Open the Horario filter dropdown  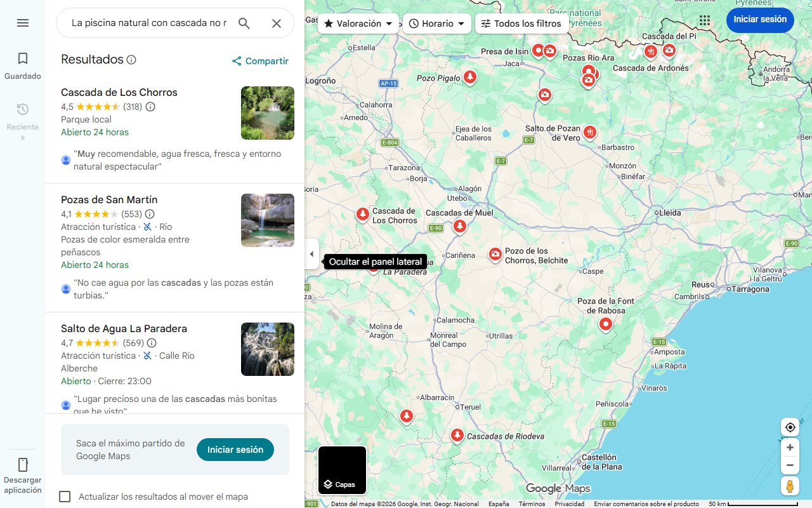pos(436,23)
